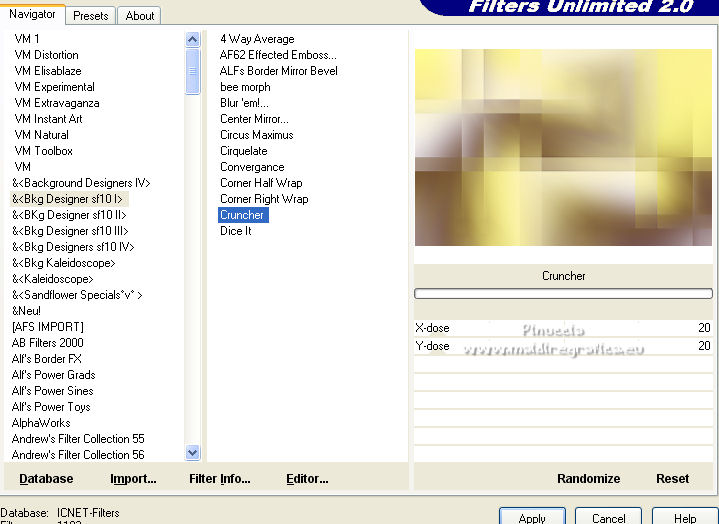Select VM Distortion category
This screenshot has width=719, height=524.
(46, 55)
